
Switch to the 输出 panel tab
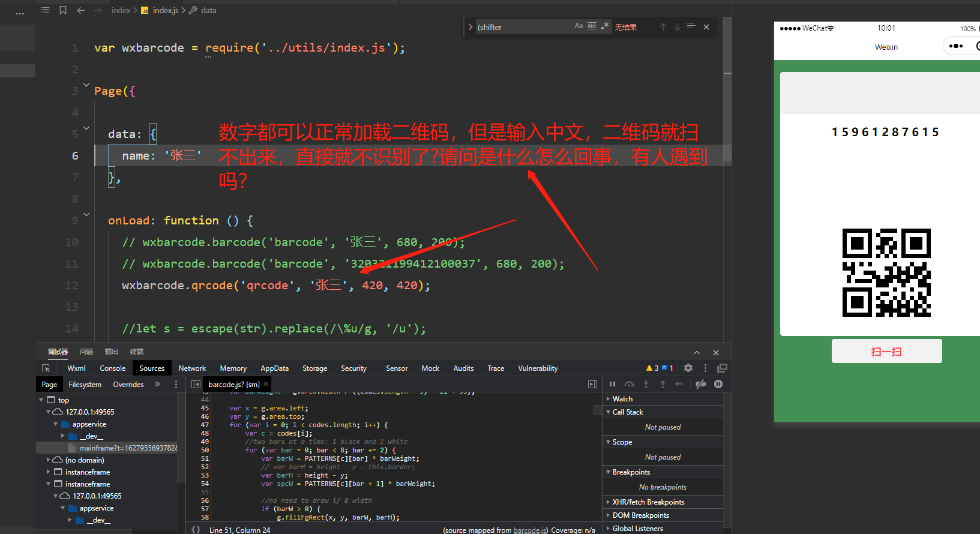(112, 352)
